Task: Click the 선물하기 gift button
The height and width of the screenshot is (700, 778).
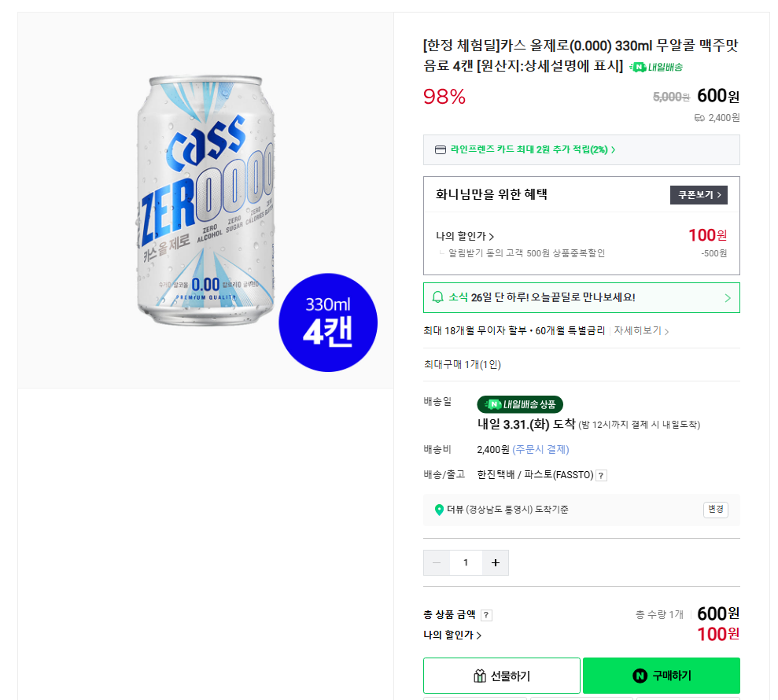Action: [501, 676]
